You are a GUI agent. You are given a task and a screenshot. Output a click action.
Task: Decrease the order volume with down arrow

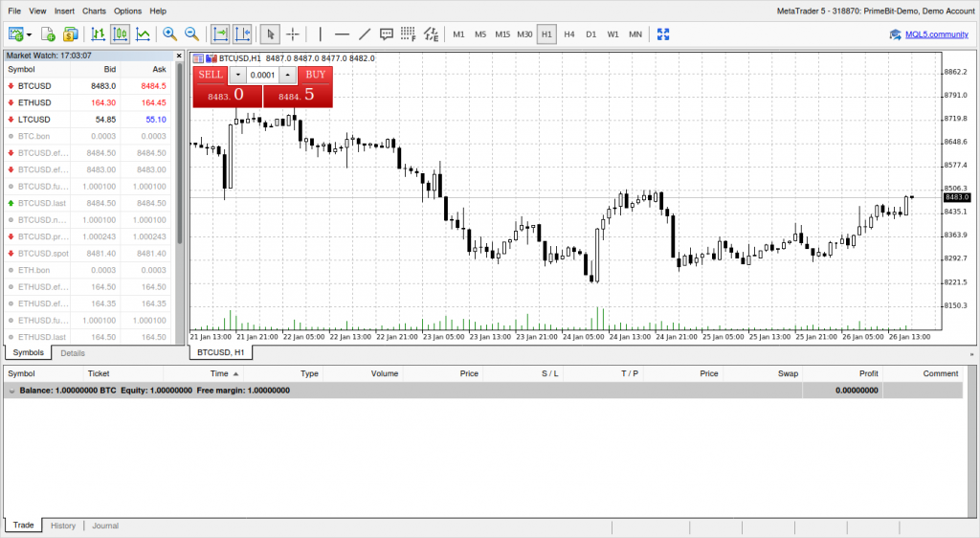point(237,75)
